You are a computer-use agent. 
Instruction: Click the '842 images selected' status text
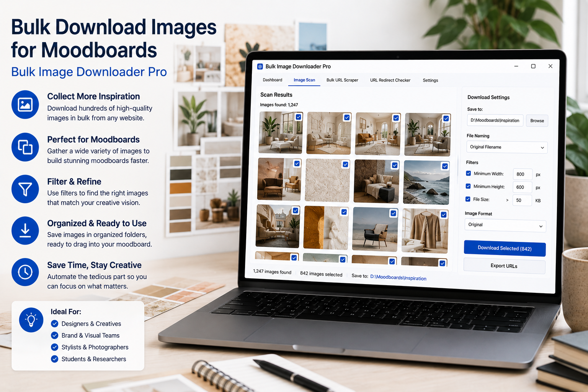coord(321,274)
